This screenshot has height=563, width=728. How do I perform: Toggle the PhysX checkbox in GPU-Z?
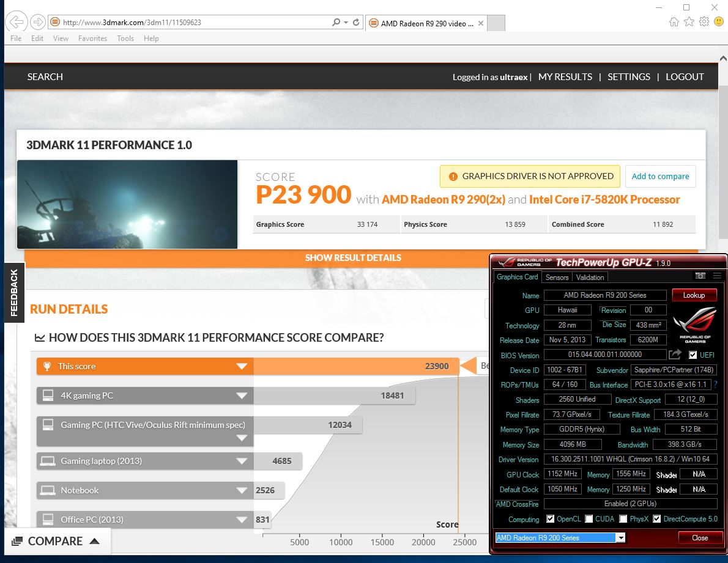[x=623, y=519]
